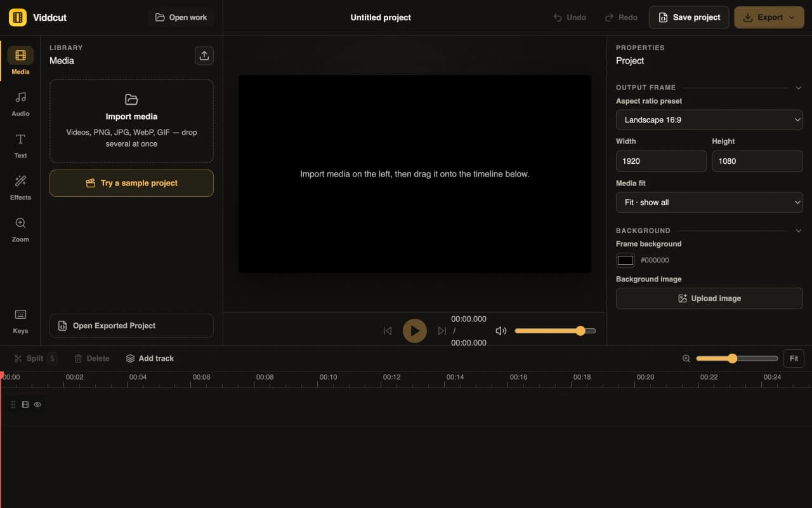Undo the last action

570,17
